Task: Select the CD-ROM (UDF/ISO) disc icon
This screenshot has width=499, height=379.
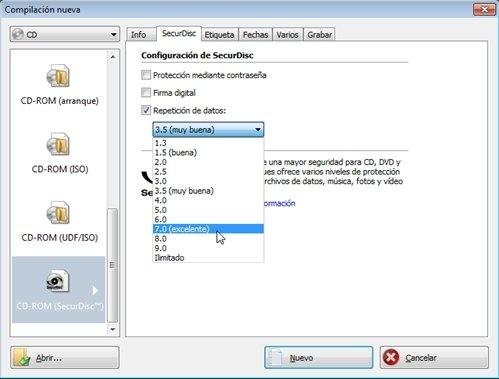Action: click(x=58, y=212)
